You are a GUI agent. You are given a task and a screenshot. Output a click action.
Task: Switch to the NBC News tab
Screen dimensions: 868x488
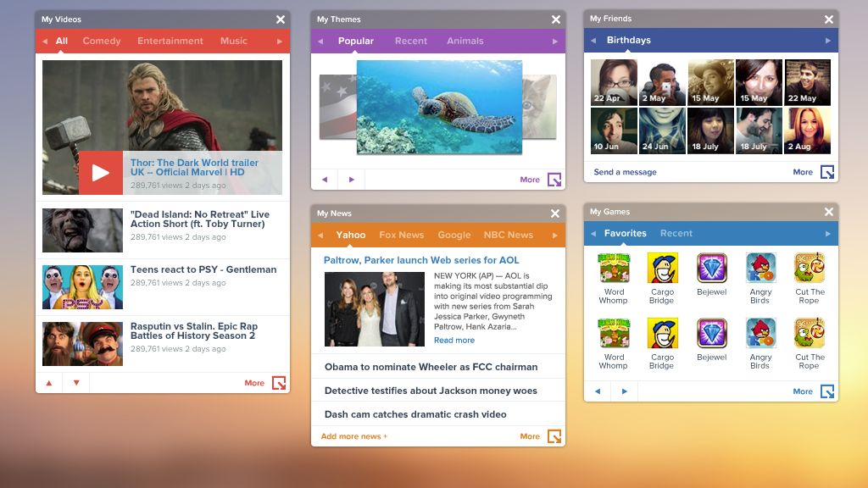pos(509,236)
